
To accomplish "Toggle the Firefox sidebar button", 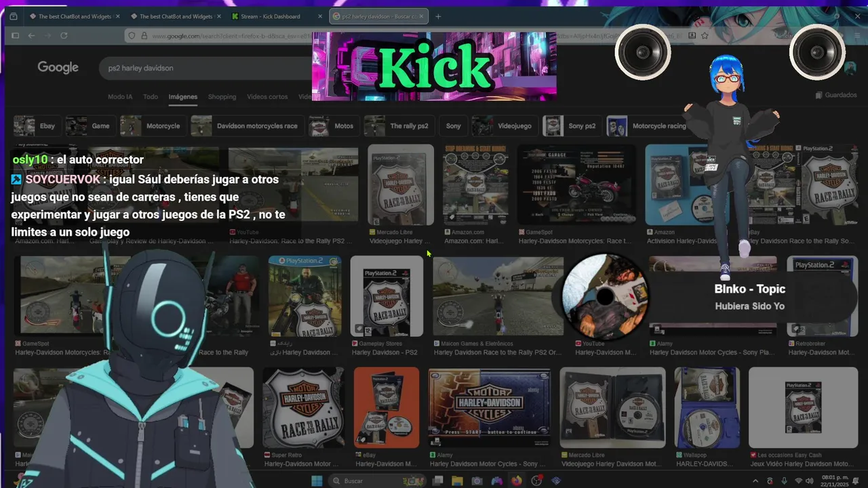I will (15, 35).
